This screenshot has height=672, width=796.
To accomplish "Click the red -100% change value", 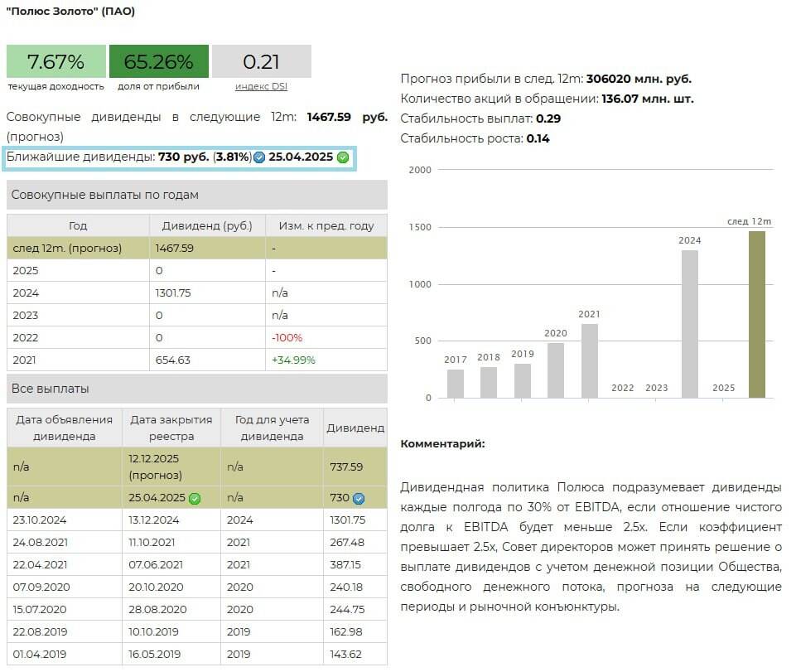I will [x=286, y=337].
